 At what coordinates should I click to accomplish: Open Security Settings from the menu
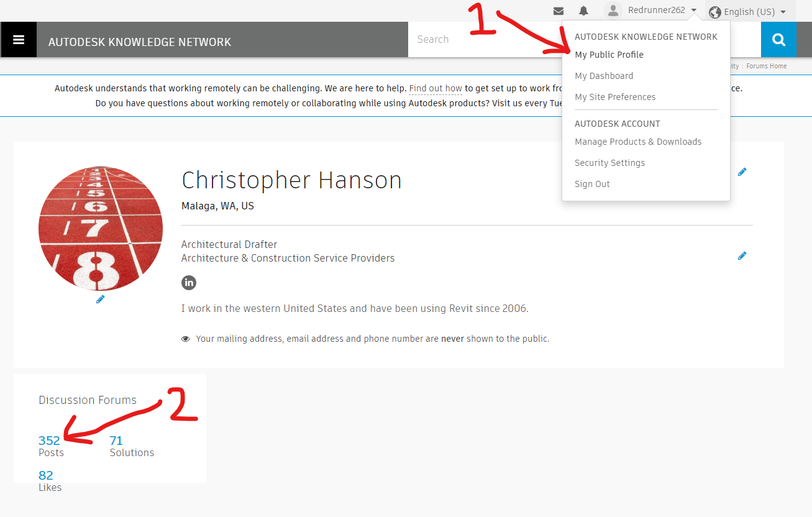click(609, 163)
